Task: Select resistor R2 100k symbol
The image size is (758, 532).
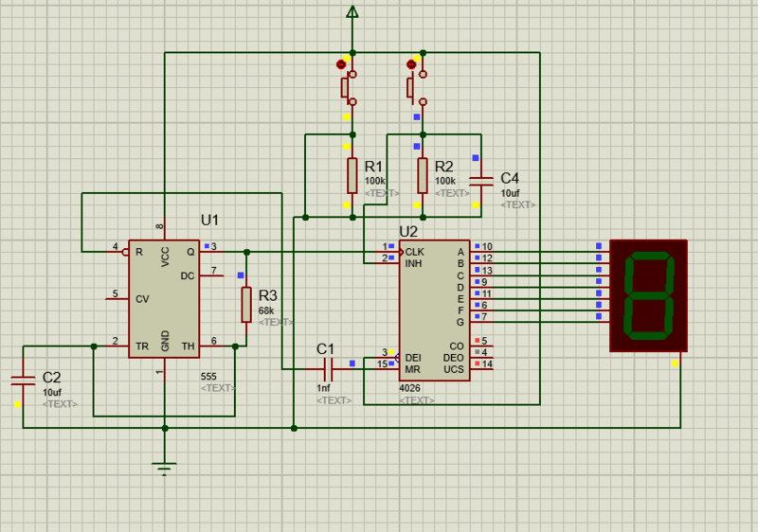Action: pyautogui.click(x=423, y=175)
